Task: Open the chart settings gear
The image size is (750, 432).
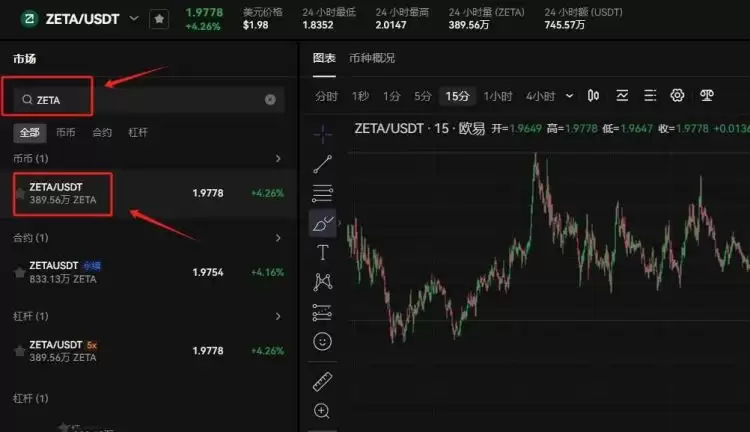Action: point(677,96)
